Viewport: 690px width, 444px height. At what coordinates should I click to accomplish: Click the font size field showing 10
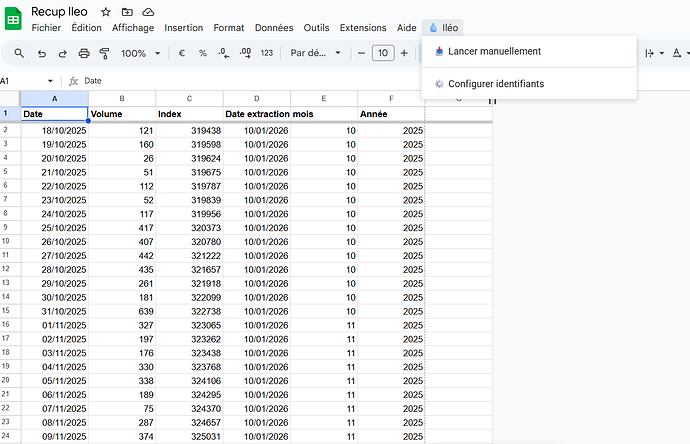click(x=383, y=53)
